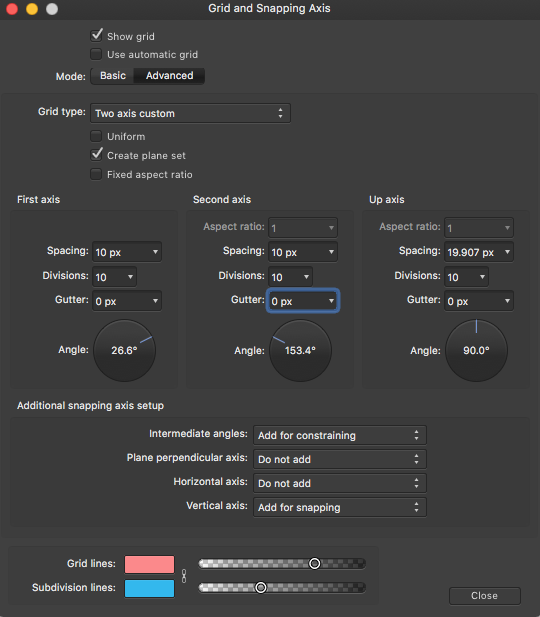Check the Uniform checkbox

point(96,136)
